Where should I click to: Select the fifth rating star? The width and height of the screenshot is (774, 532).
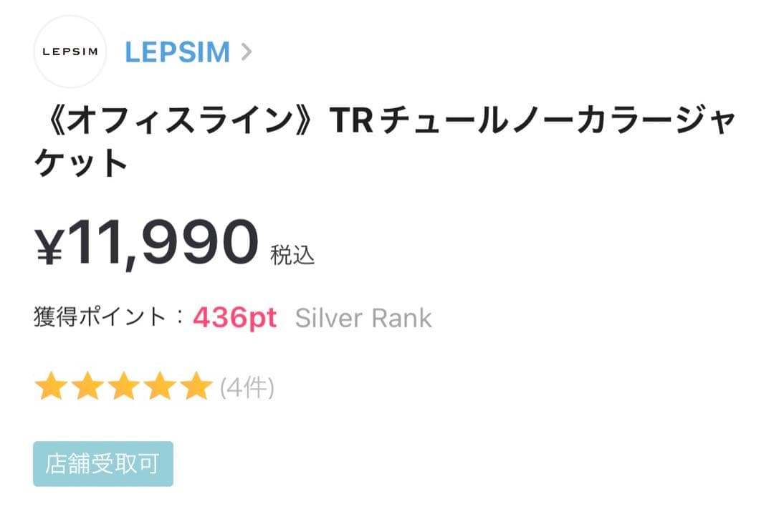coord(195,387)
